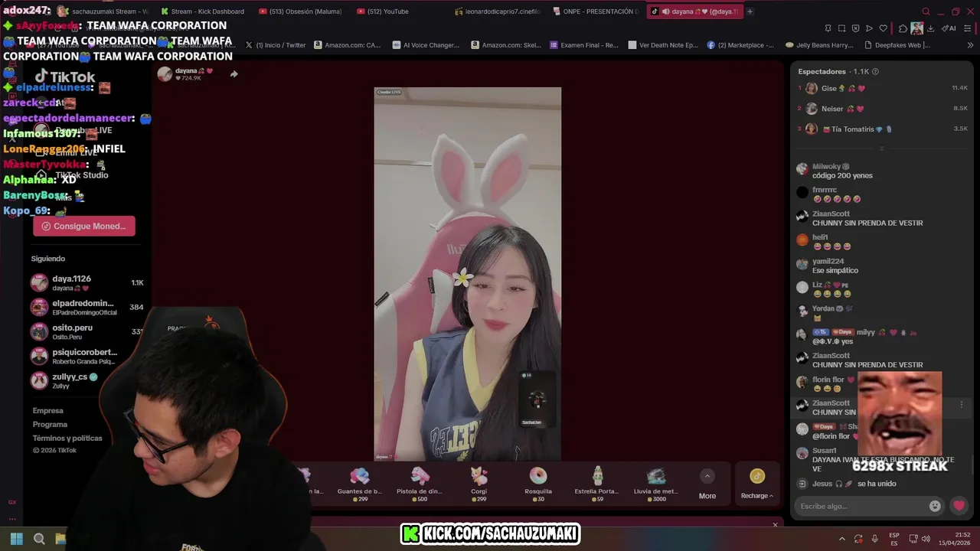Open elpadredomin... in the Siguiendo list
Image resolution: width=980 pixels, height=551 pixels.
tap(87, 307)
